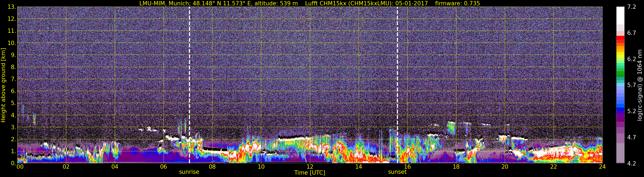Screen dimensions: 644x177
Task: Click the date '05-01-2017' in the title
Action: 411,3
